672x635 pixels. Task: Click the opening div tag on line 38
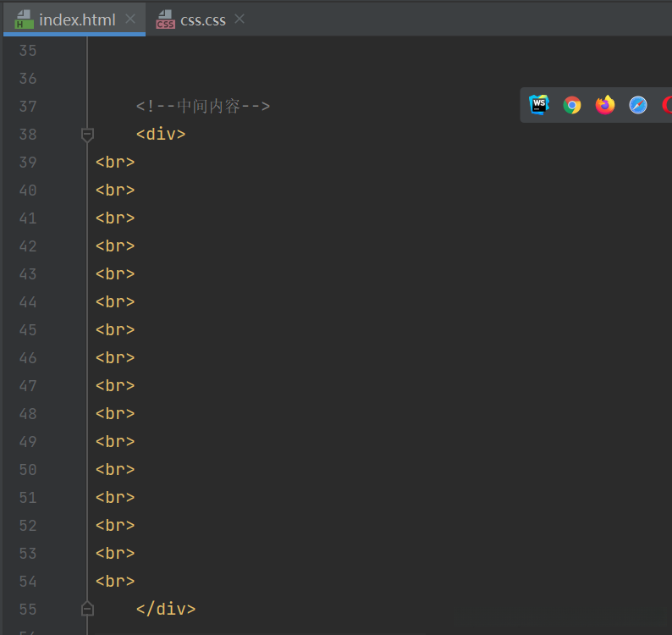click(x=161, y=134)
